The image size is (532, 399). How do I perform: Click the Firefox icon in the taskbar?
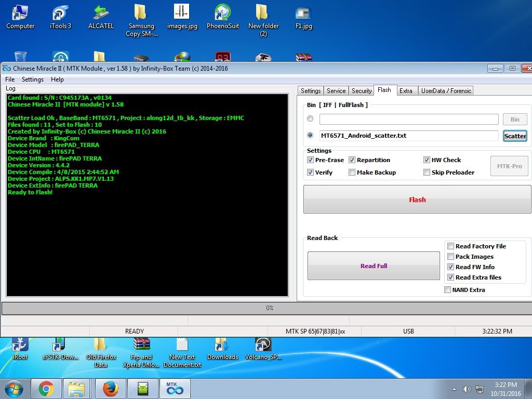pyautogui.click(x=110, y=388)
